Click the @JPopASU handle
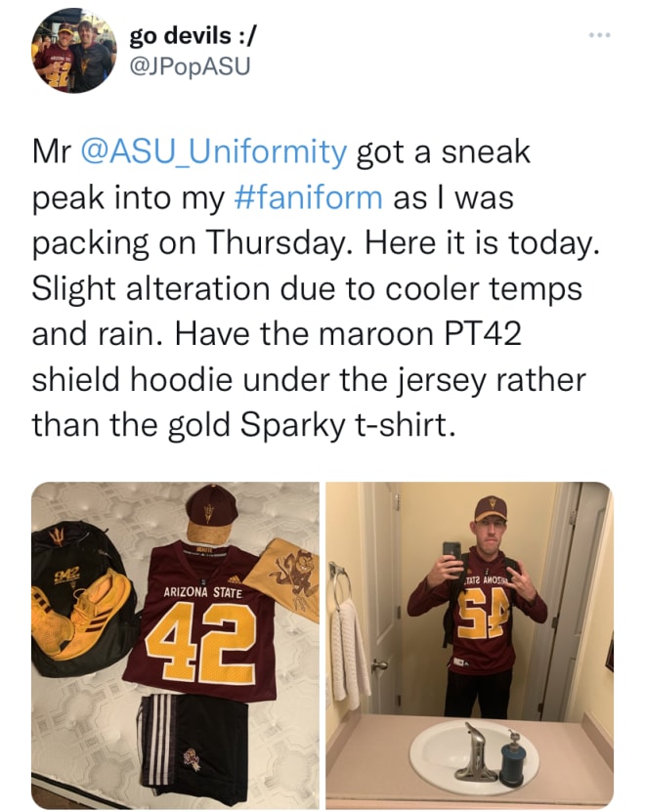Viewport: 645px width, 812px height. 189,66
